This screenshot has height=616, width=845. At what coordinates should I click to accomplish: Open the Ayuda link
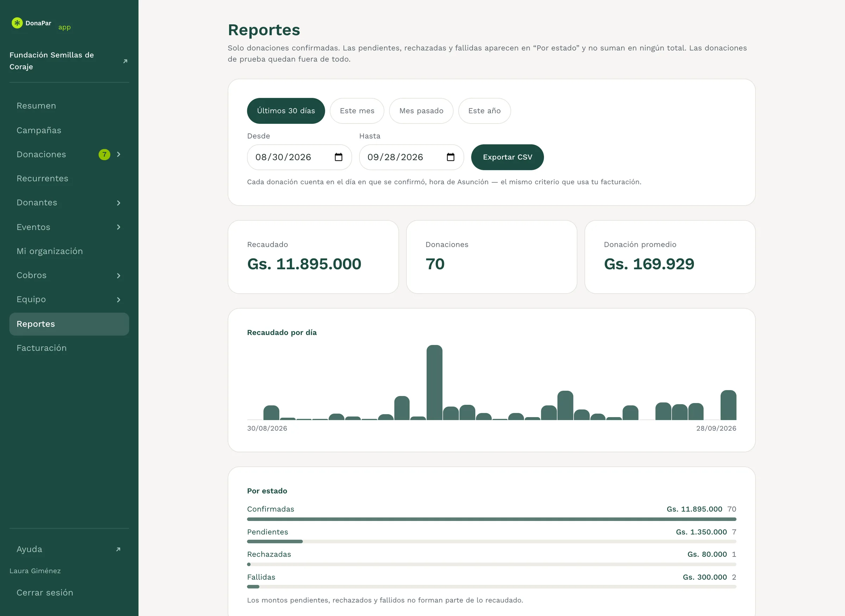(69, 549)
